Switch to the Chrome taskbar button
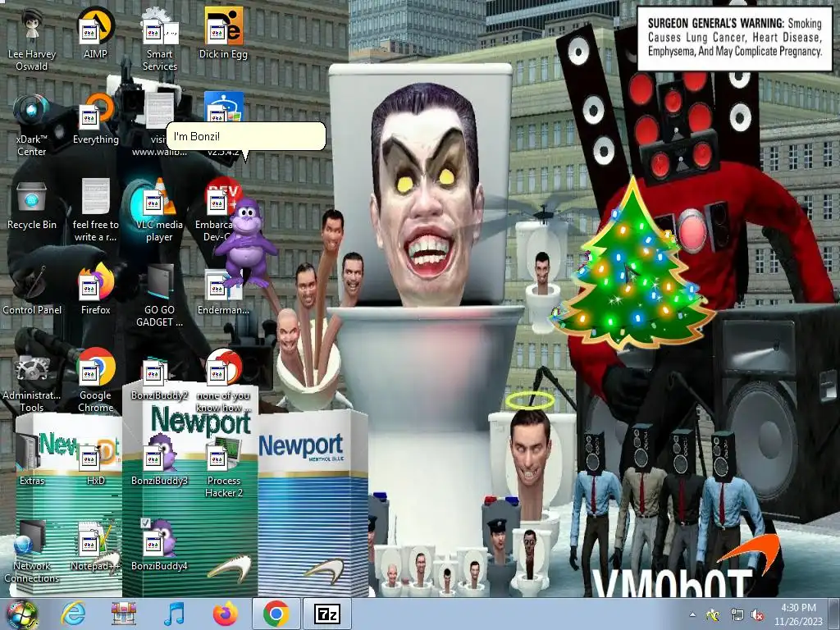The image size is (840, 630). click(x=276, y=614)
